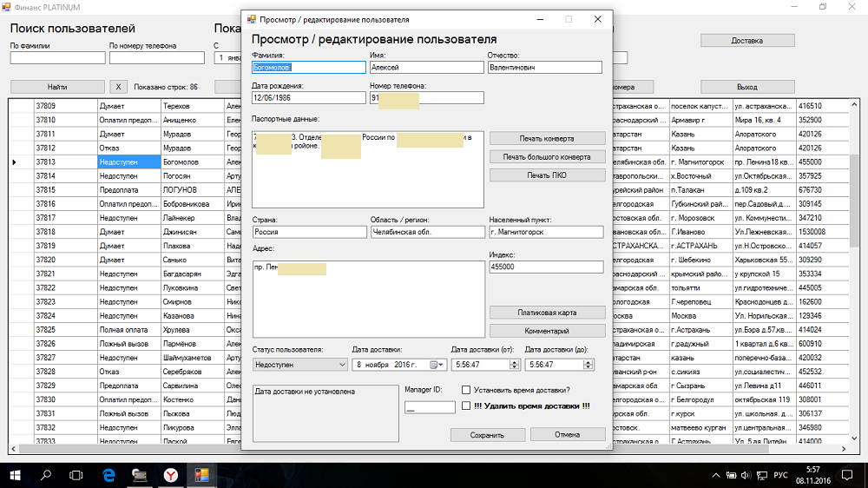Switch to Финанс PLATINUM taskbar icon

[x=201, y=475]
